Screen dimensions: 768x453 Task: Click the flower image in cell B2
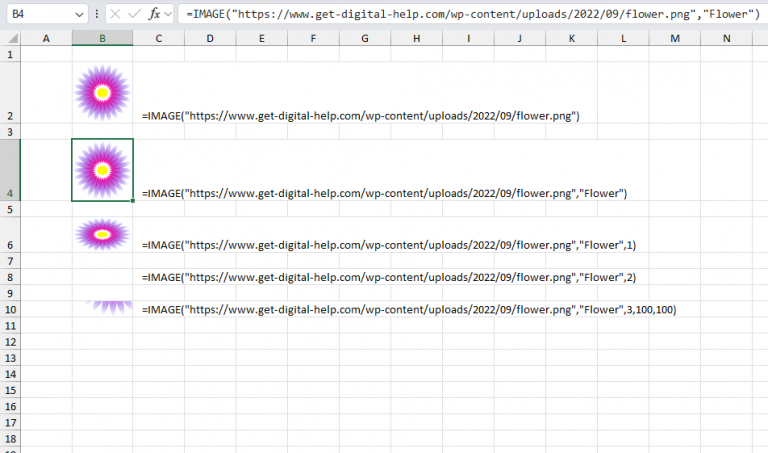102,93
